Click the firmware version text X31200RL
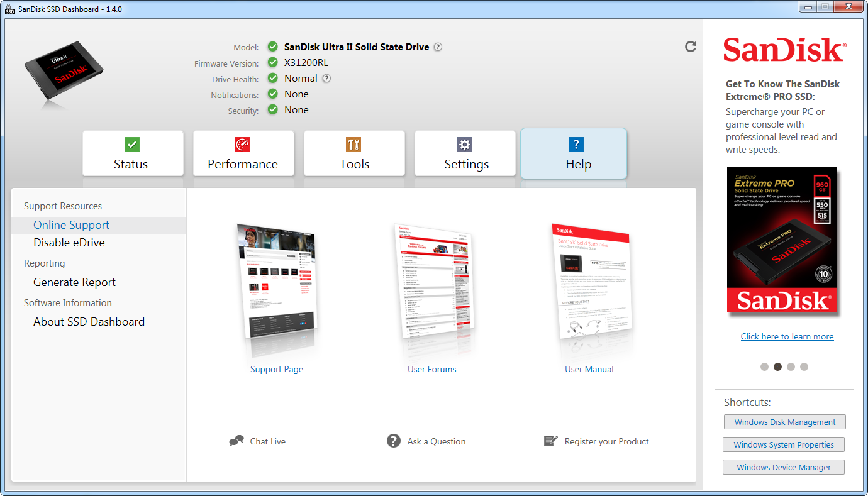Image resolution: width=868 pixels, height=496 pixels. pyautogui.click(x=306, y=63)
